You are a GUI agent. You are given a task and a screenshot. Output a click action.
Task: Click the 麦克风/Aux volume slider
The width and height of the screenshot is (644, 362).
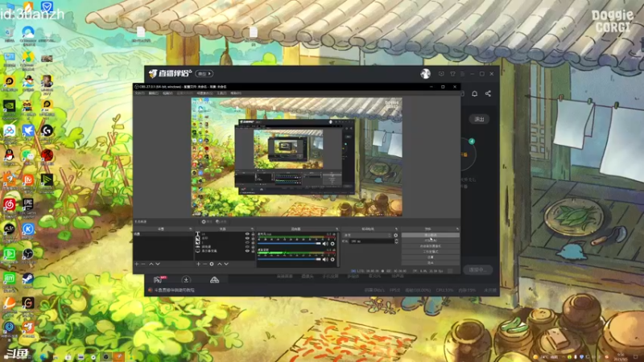pos(289,244)
